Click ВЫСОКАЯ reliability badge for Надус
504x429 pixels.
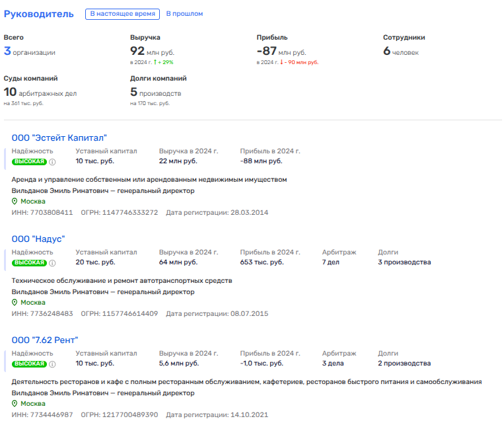point(30,262)
